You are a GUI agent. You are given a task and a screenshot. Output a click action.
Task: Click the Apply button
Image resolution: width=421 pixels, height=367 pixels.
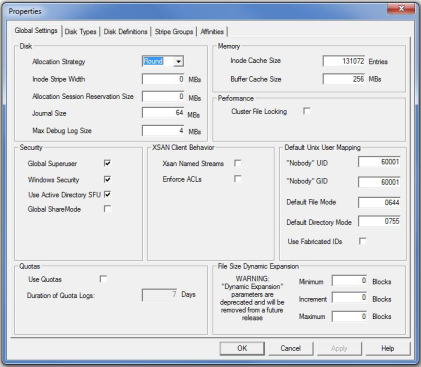(x=339, y=348)
